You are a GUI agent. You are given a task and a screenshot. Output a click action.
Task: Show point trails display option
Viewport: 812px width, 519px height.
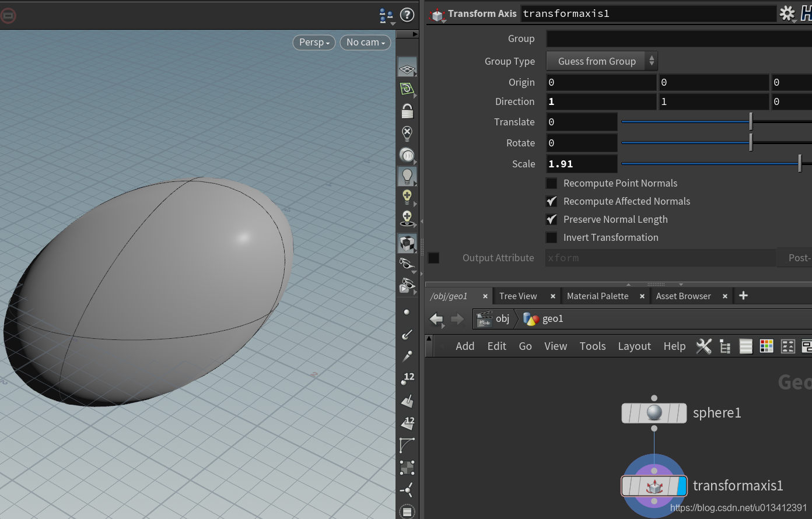[407, 356]
